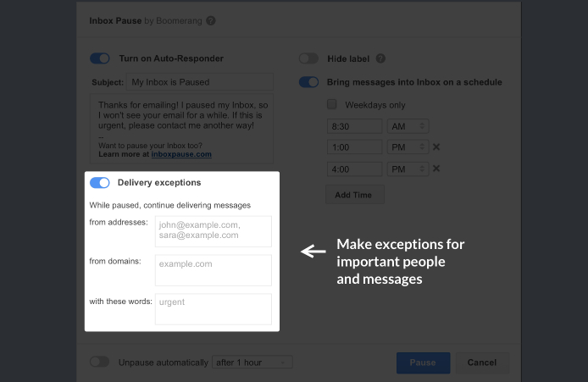Screen dimensions: 588x382
Task: Remove the 4:00 PM scheduled time
Action: (x=436, y=169)
